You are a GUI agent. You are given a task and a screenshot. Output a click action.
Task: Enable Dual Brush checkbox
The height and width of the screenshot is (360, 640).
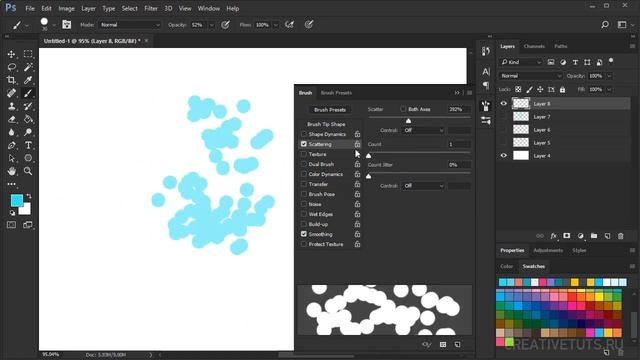(304, 164)
